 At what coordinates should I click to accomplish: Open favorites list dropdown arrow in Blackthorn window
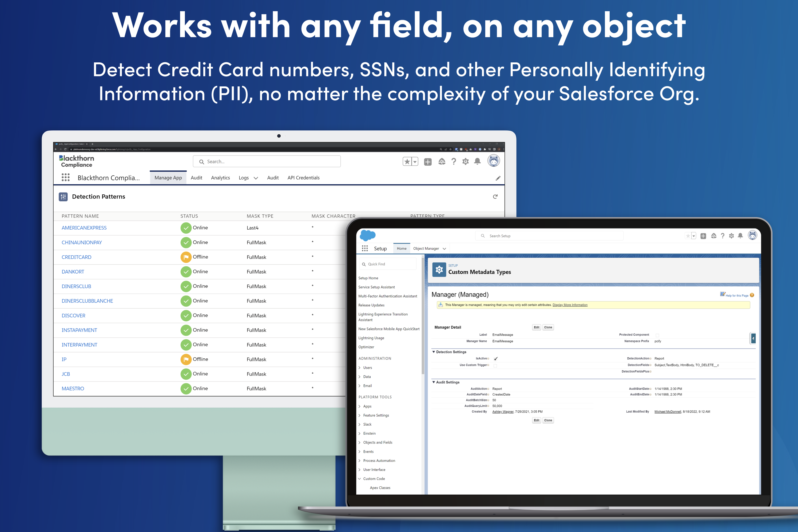[x=415, y=162]
